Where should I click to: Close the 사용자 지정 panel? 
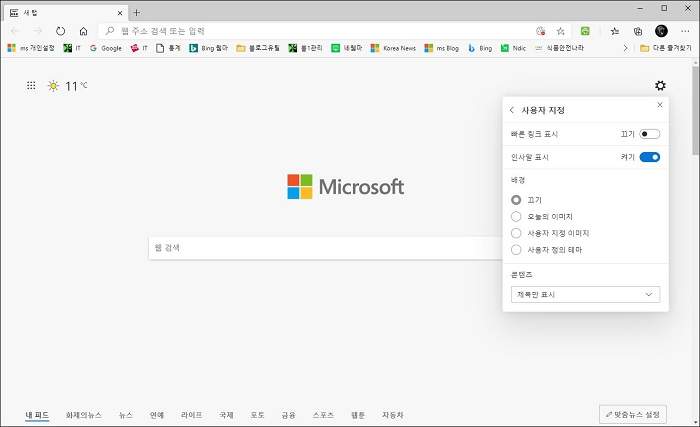(x=660, y=105)
